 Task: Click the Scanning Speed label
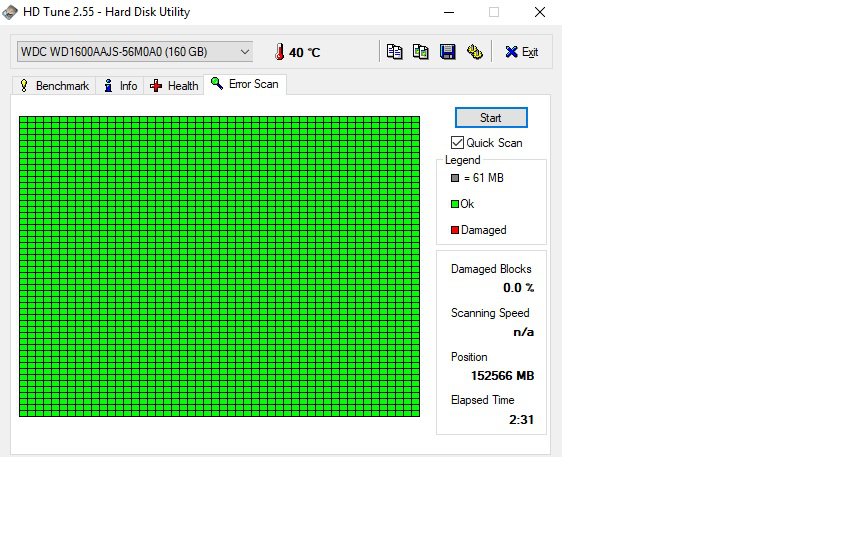(x=490, y=313)
